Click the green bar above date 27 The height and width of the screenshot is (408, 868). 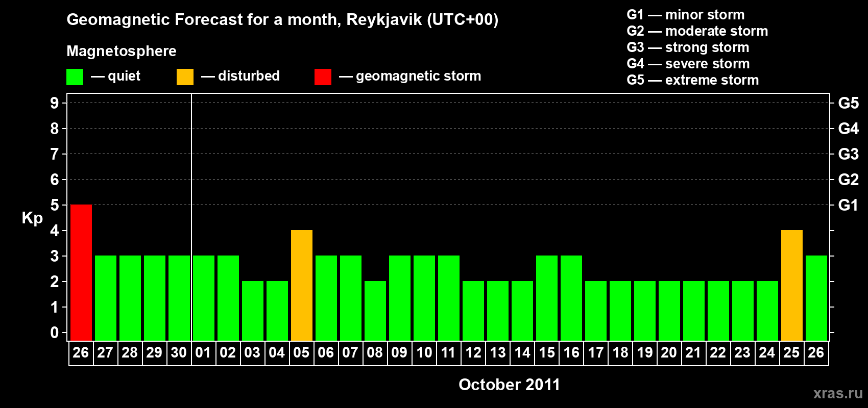106,298
